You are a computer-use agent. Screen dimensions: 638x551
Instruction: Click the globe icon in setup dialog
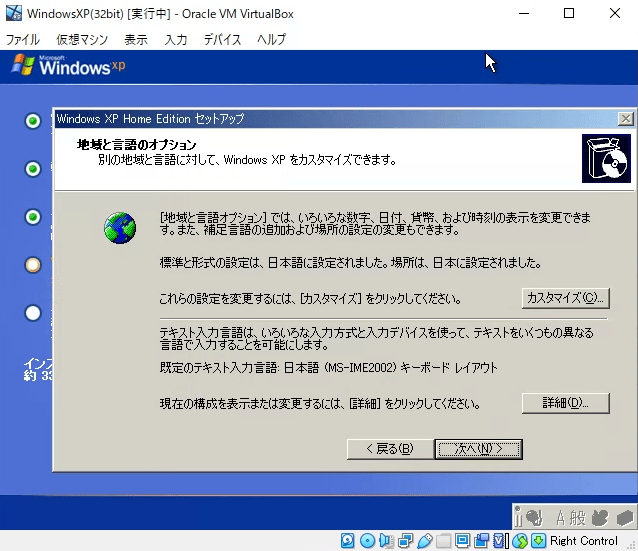pos(120,228)
